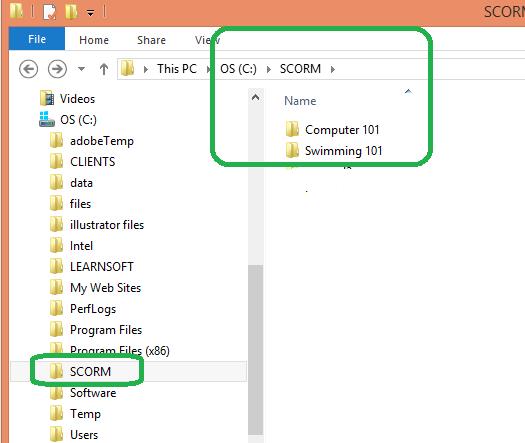The height and width of the screenshot is (443, 525).
Task: Click New Folder quick access icon
Action: [x=71, y=12]
